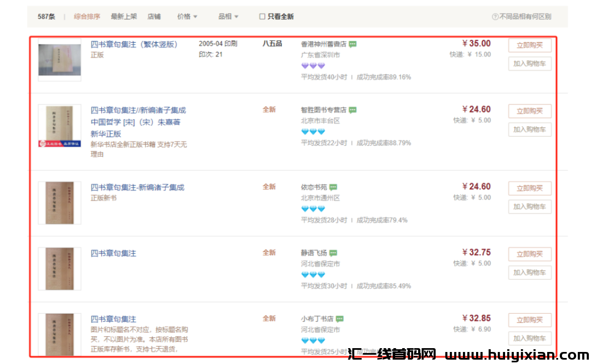The image size is (591, 364).
Task: Add the ¥32.75 book to cart
Action: (529, 272)
